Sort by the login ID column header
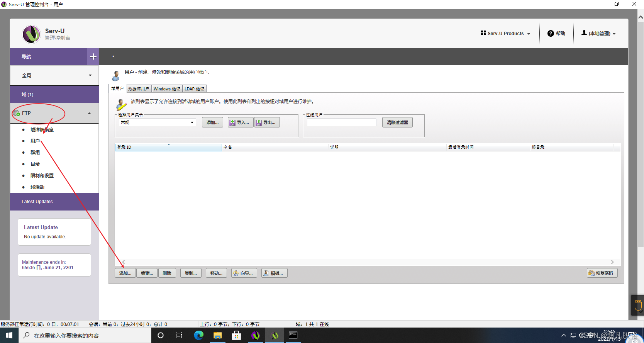Image resolution: width=644 pixels, height=343 pixels. [168, 147]
